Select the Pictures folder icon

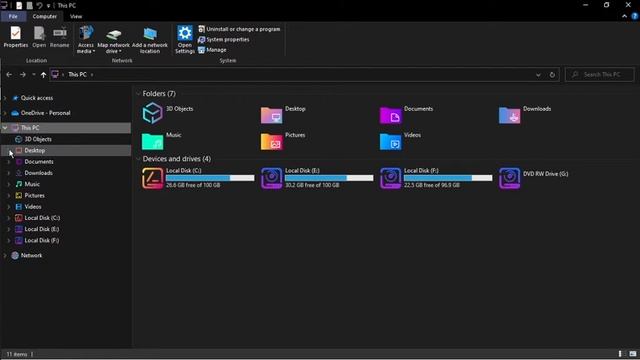point(271,141)
